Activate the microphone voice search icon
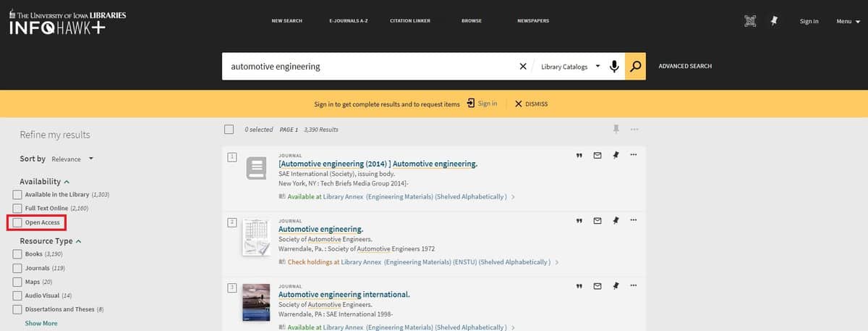Image resolution: width=868 pixels, height=331 pixels. 614,67
